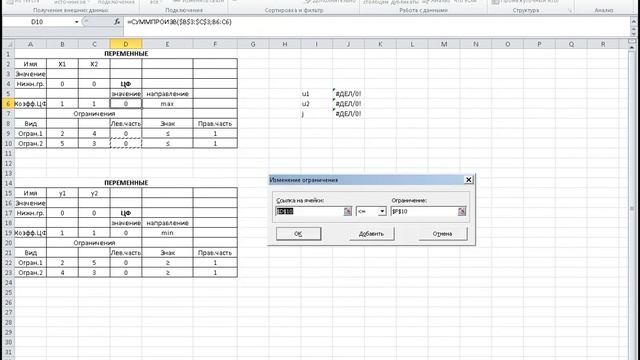Click cell D9 left-part value
Screen dimensions: 640x360
tap(126, 133)
